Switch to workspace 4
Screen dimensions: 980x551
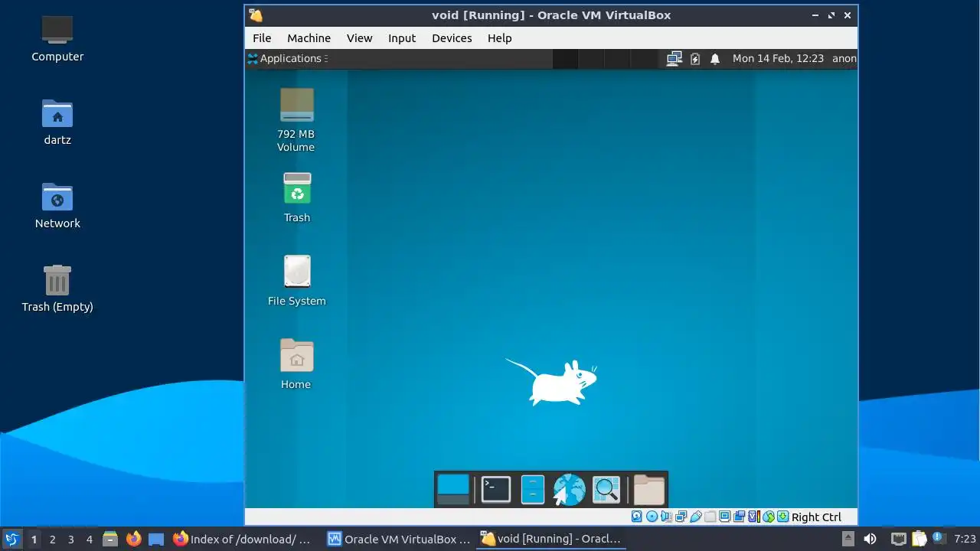point(89,539)
